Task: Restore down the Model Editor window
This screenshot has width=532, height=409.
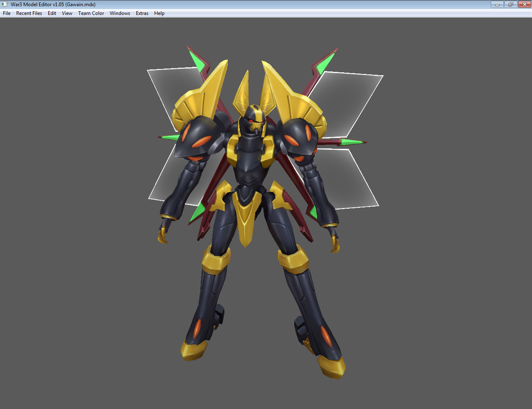Action: pyautogui.click(x=511, y=5)
